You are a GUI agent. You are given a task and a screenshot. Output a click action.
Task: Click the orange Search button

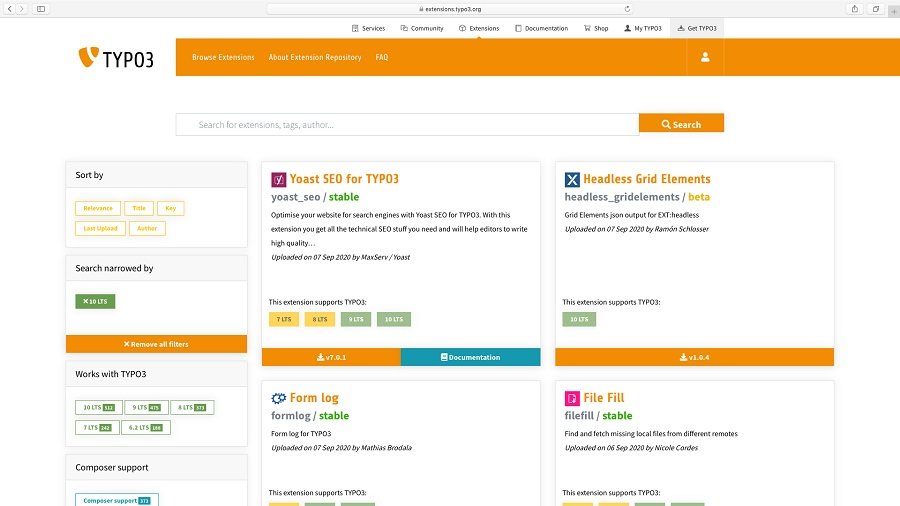pyautogui.click(x=681, y=123)
